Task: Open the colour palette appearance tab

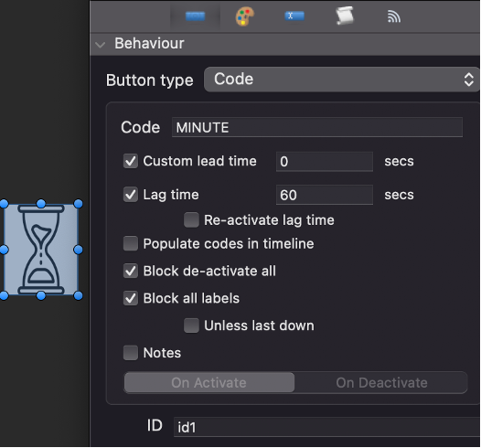Action: [x=245, y=16]
